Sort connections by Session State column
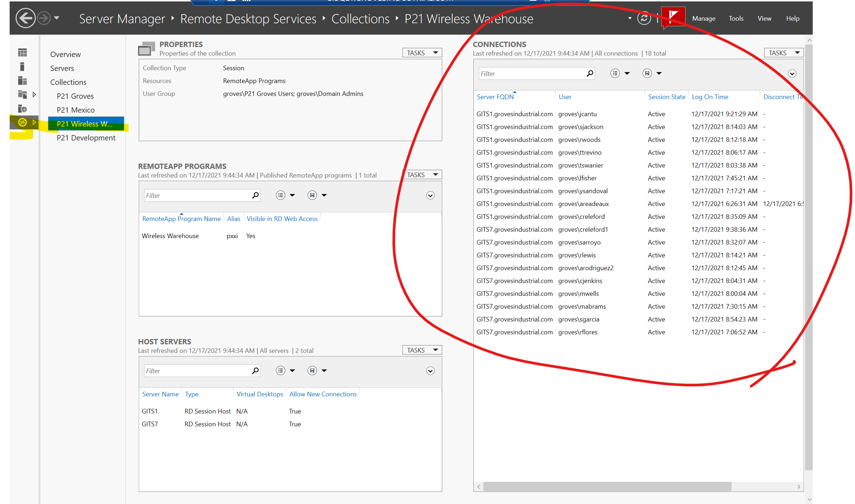The height and width of the screenshot is (504, 855). (666, 97)
